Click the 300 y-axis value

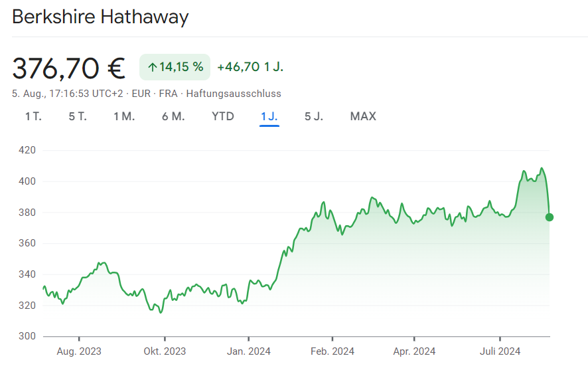click(x=27, y=336)
